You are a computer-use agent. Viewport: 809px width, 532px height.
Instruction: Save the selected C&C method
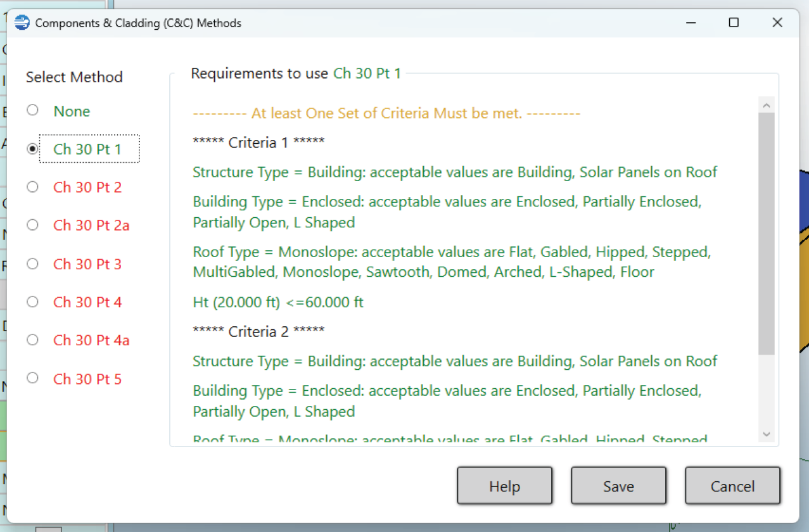pos(618,486)
